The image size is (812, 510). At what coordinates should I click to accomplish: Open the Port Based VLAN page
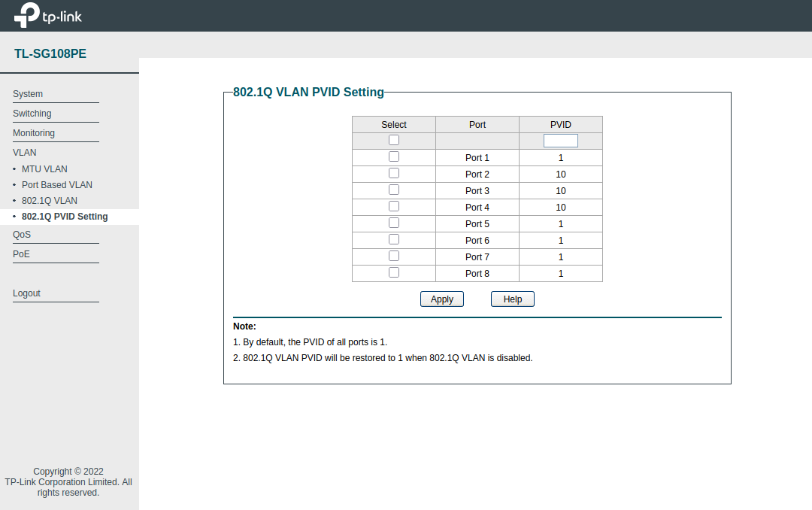pos(56,184)
